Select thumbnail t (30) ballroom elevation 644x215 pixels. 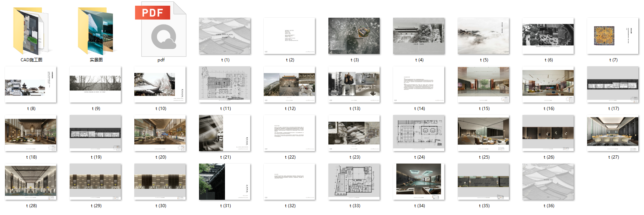pos(160,182)
